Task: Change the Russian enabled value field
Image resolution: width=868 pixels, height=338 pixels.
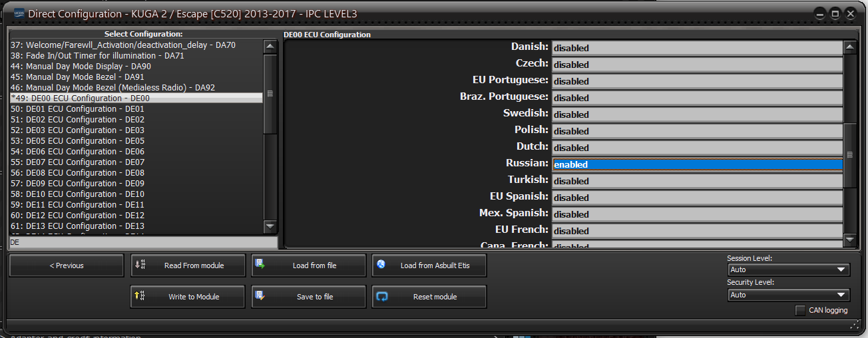Action: tap(697, 164)
